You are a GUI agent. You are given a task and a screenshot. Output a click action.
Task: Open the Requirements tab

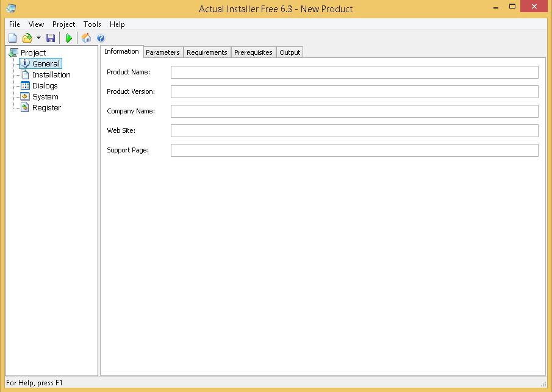point(207,52)
